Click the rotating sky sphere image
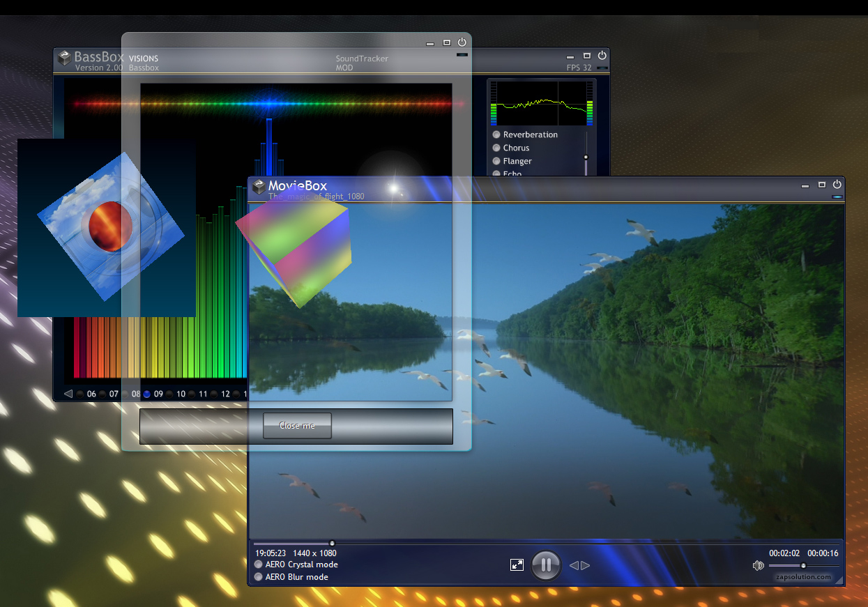 click(110, 227)
